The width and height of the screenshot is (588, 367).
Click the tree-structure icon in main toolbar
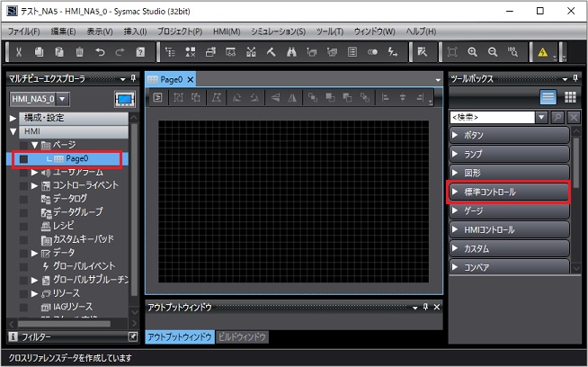[x=170, y=52]
